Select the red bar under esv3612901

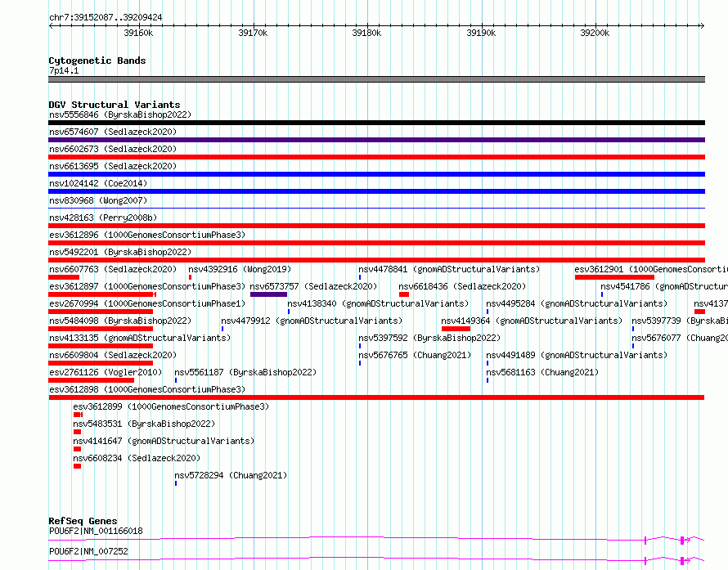[x=614, y=277]
